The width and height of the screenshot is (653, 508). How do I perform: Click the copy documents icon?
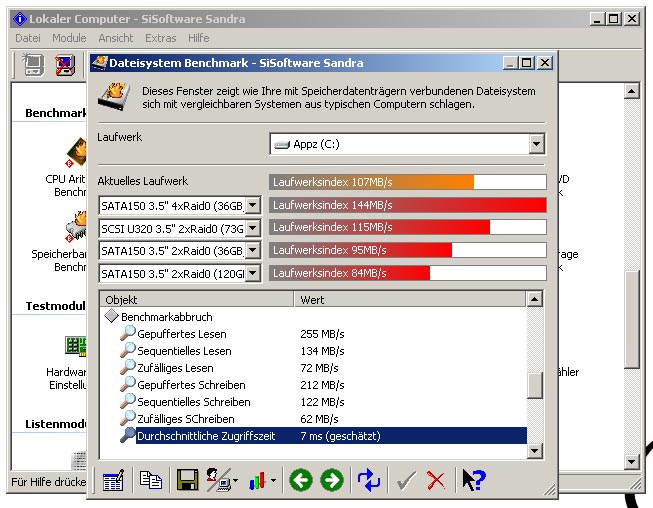point(151,480)
